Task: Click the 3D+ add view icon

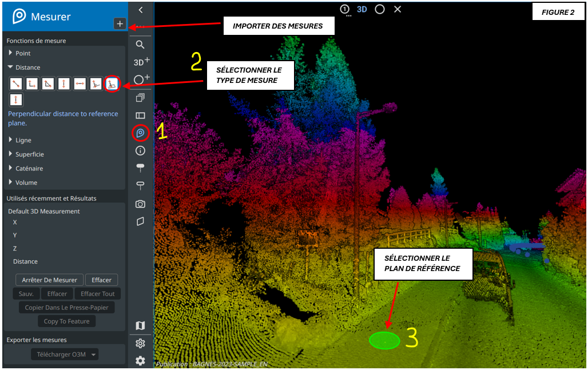Action: (x=141, y=62)
